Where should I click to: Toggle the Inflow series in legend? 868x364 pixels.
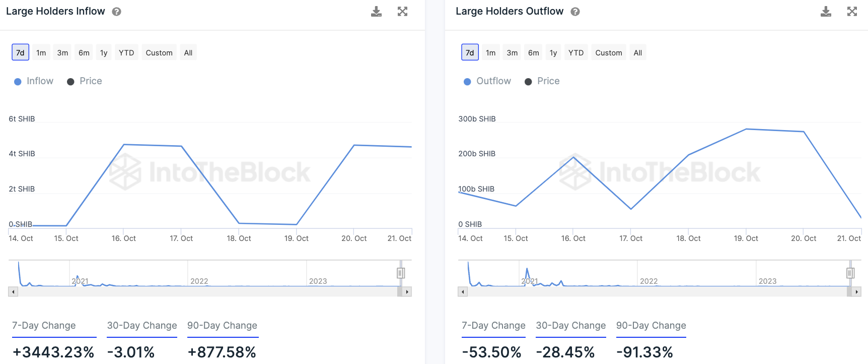tap(34, 81)
